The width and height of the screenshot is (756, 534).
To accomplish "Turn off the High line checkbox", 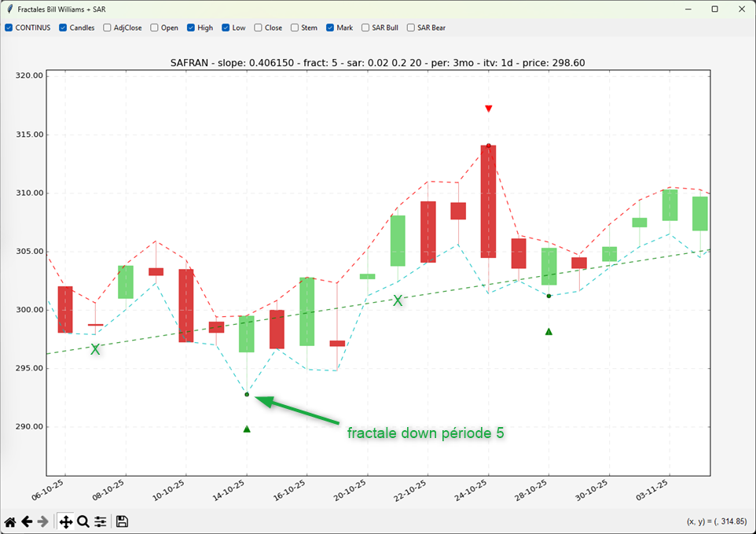I will click(191, 28).
